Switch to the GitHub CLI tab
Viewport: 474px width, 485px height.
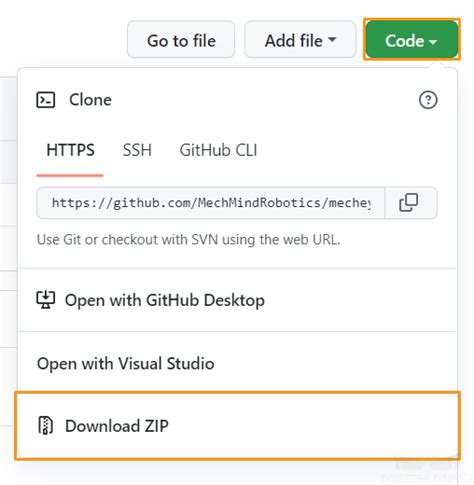click(218, 150)
